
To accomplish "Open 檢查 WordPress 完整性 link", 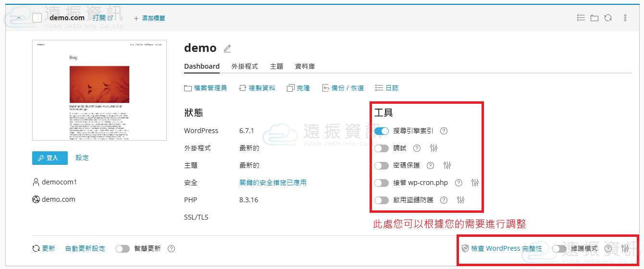I will click(x=506, y=248).
